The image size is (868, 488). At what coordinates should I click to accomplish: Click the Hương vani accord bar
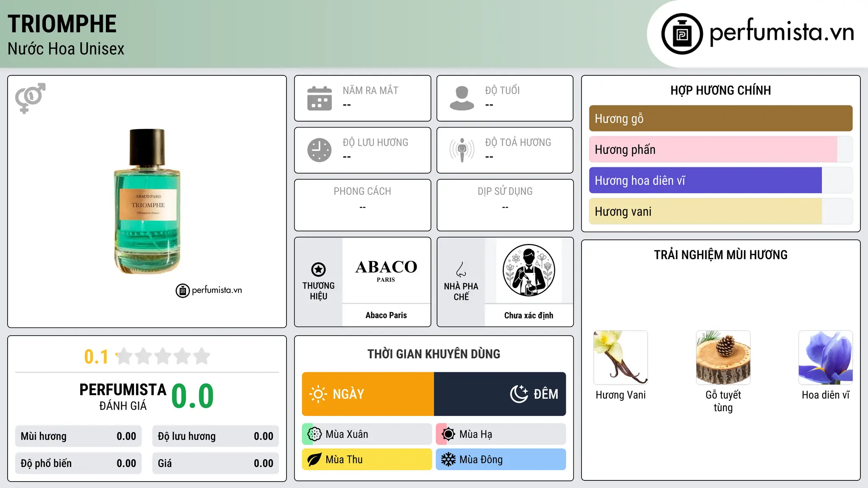721,211
